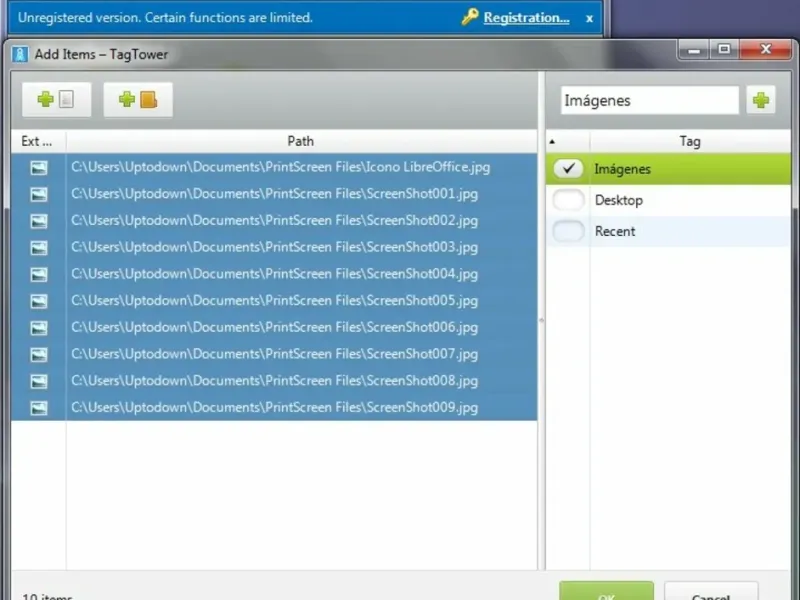
Task: Click image icon of ScreenShot008.jpg row
Action: coord(39,381)
